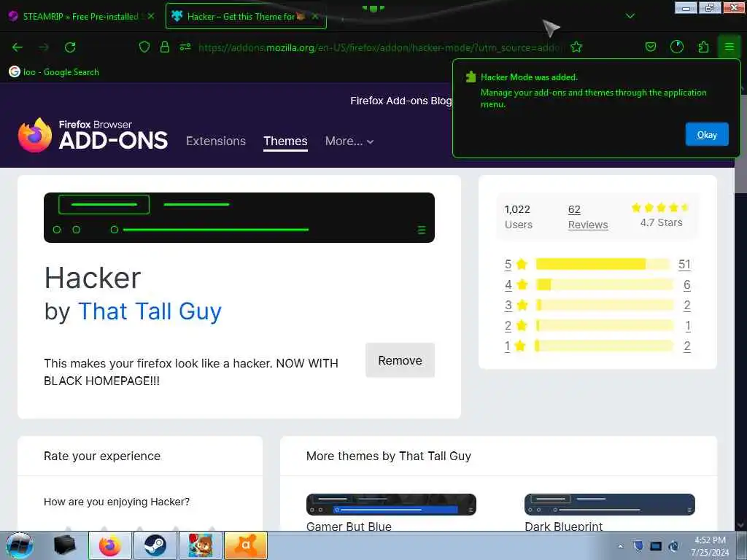Viewport: 747px width, 560px height.
Task: Open Steam from the taskbar
Action: [x=155, y=545]
